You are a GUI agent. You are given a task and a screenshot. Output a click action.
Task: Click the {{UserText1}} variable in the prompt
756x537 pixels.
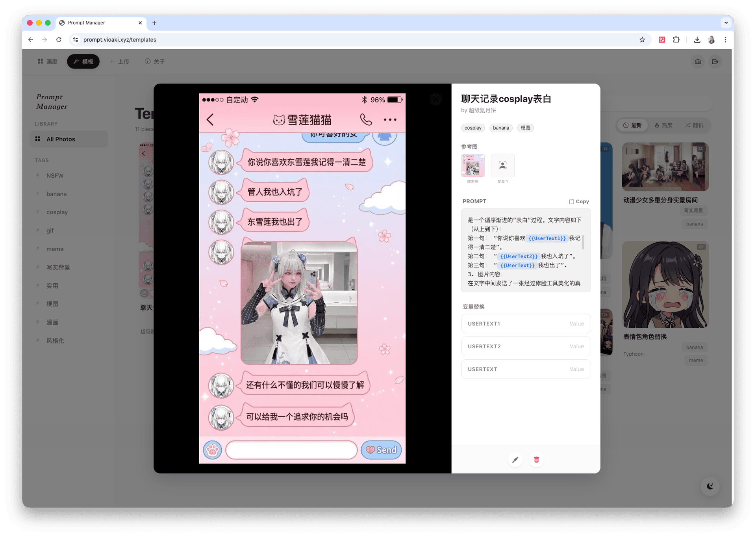click(547, 238)
